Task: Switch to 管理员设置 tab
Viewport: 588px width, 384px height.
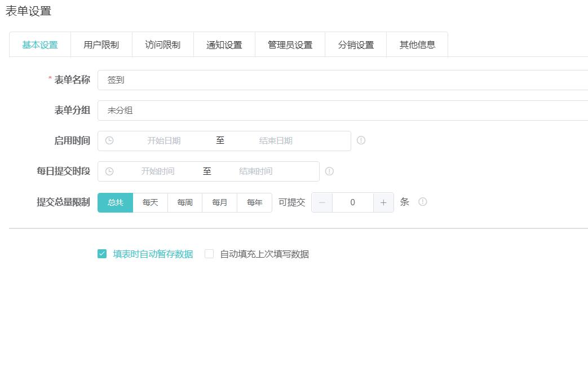Action: [x=290, y=45]
